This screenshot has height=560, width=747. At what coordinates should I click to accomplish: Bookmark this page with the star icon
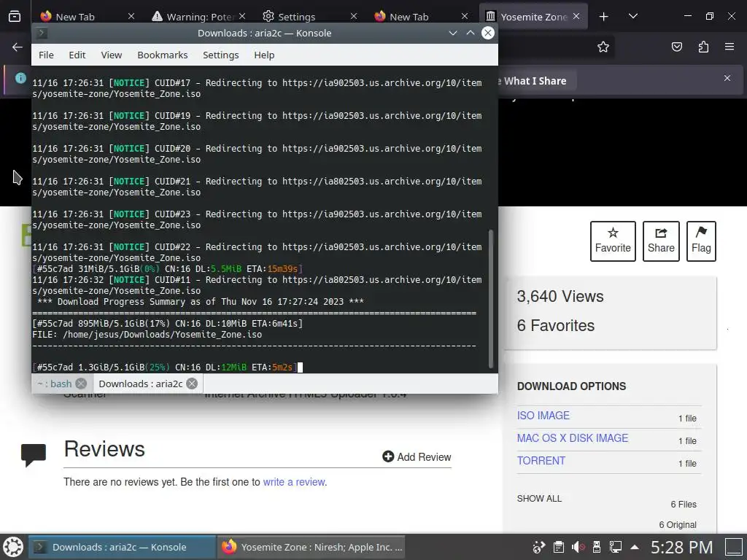(x=603, y=47)
